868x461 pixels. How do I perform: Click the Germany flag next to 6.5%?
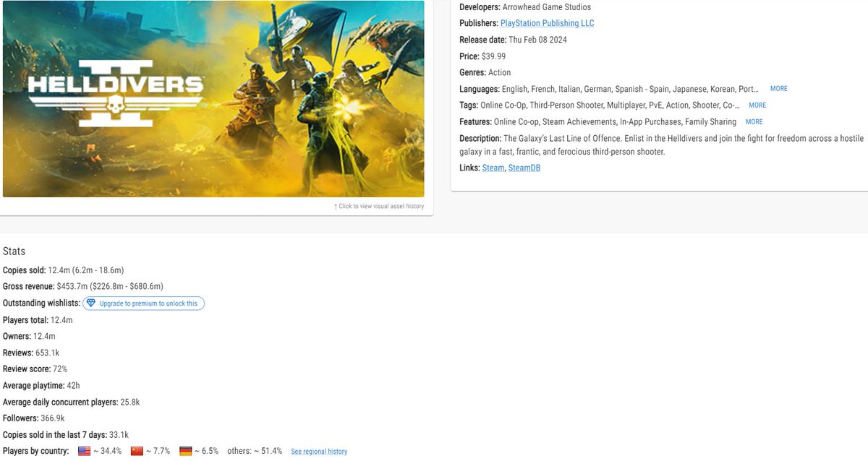pyautogui.click(x=186, y=450)
